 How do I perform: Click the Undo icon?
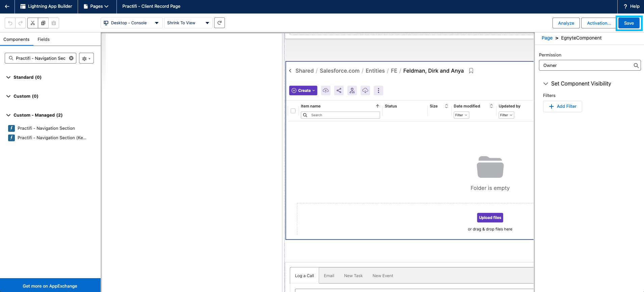coord(10,23)
